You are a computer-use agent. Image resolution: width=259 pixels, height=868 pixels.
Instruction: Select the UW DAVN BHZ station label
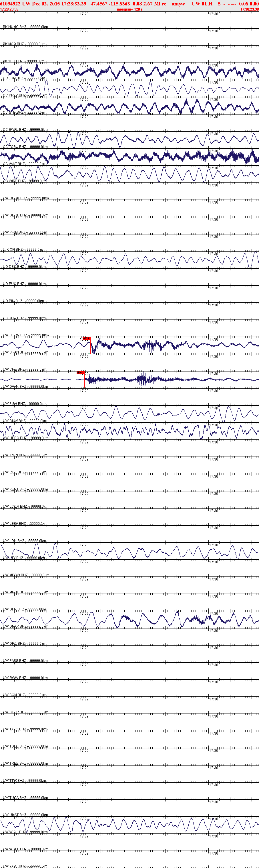pos(25,387)
